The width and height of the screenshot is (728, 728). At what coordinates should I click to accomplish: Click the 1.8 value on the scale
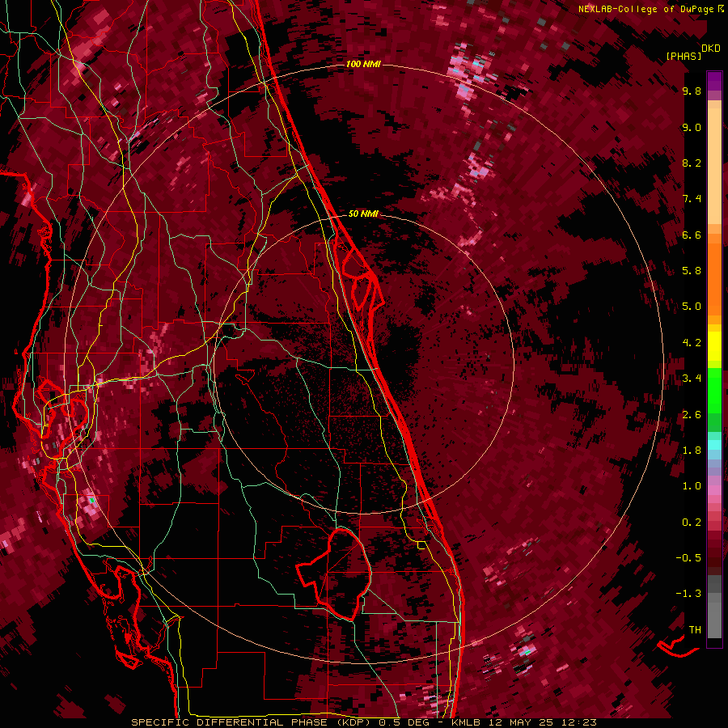click(692, 451)
